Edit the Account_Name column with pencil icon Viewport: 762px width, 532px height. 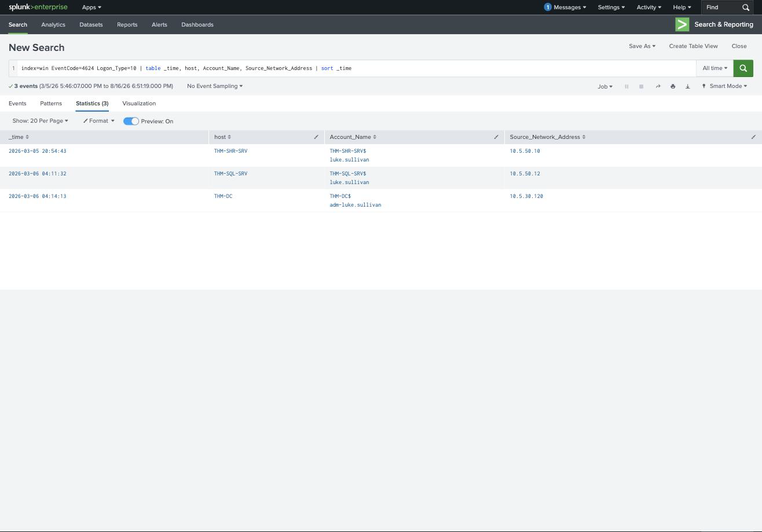[x=496, y=137]
